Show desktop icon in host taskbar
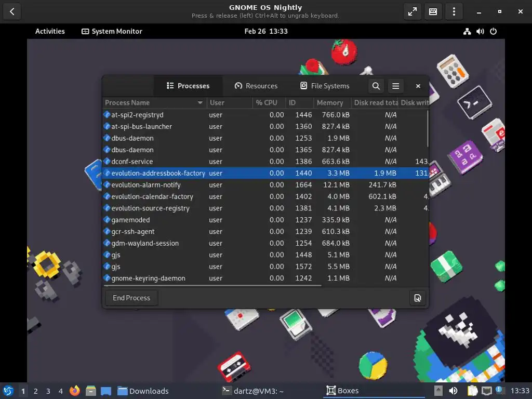This screenshot has height=399, width=532. (x=106, y=391)
